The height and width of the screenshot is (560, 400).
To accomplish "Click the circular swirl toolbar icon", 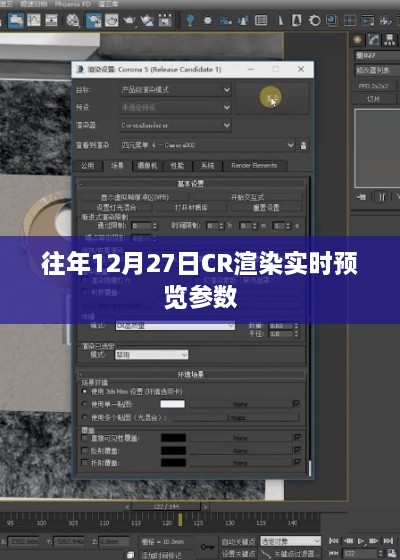I will [315, 20].
